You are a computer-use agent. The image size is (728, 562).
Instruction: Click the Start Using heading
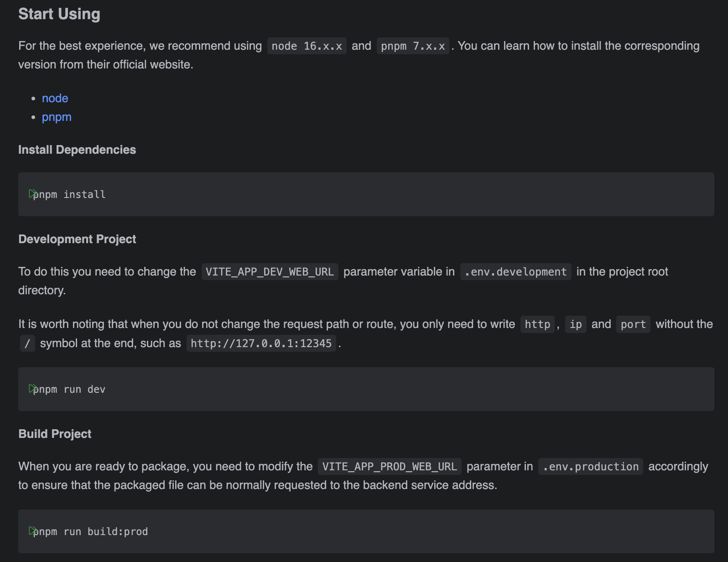click(59, 14)
